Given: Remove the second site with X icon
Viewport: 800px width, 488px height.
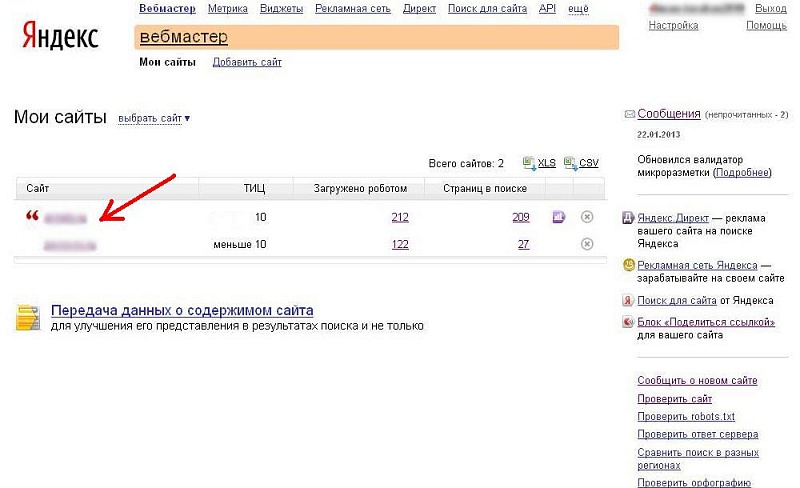Looking at the screenshot, I should click(x=587, y=244).
